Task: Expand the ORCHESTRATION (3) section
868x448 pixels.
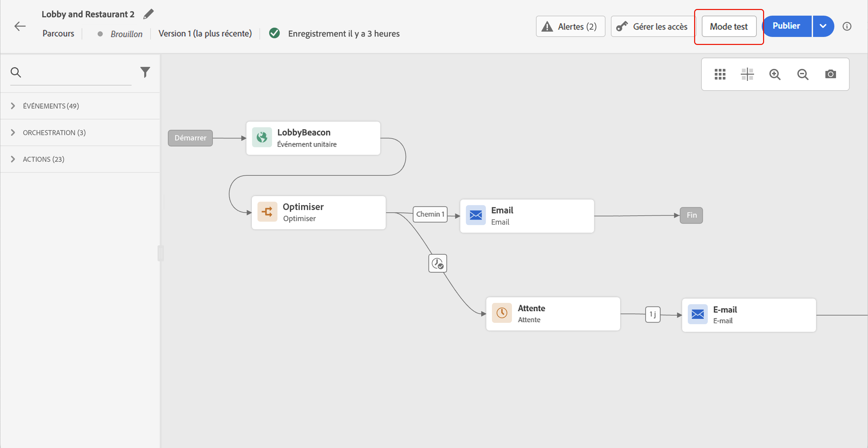Action: [54, 132]
